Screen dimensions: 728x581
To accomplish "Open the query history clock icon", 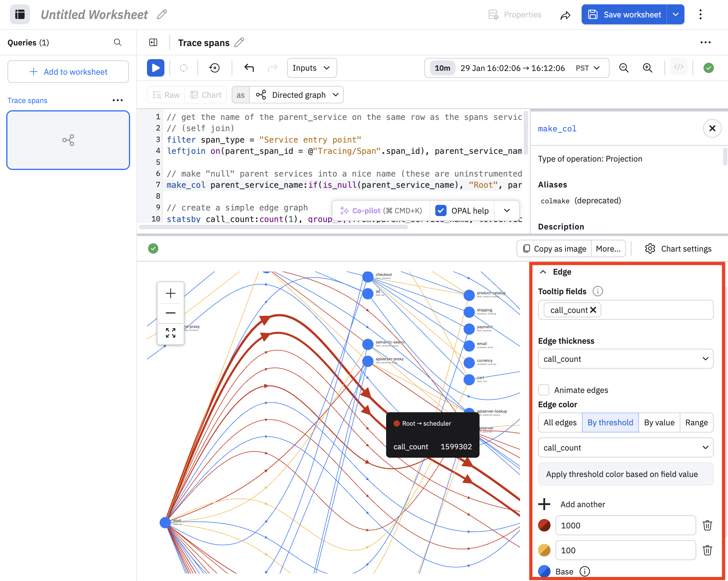I will (x=215, y=68).
